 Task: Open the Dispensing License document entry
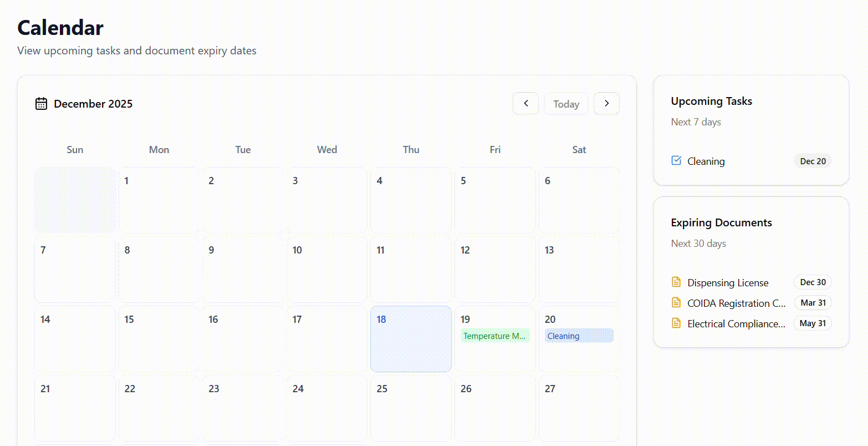coord(728,282)
